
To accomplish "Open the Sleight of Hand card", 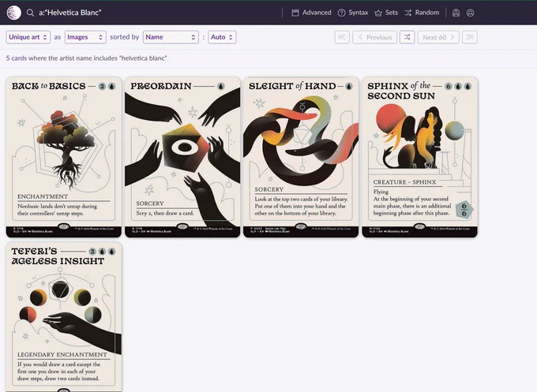I will pyautogui.click(x=301, y=157).
